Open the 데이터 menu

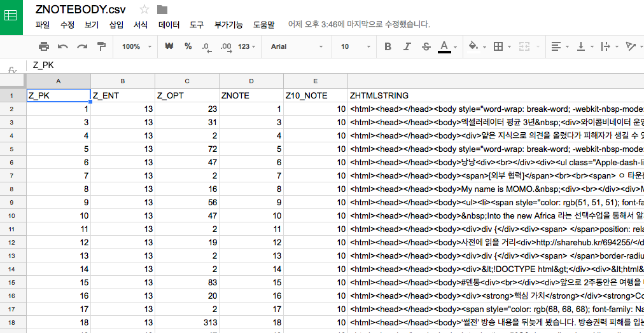(x=169, y=25)
